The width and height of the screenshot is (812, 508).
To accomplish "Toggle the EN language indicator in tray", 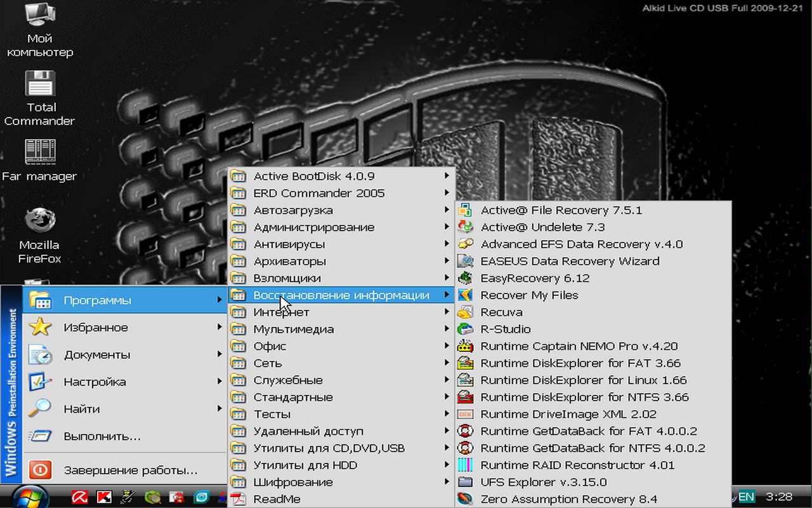I will pos(746,497).
